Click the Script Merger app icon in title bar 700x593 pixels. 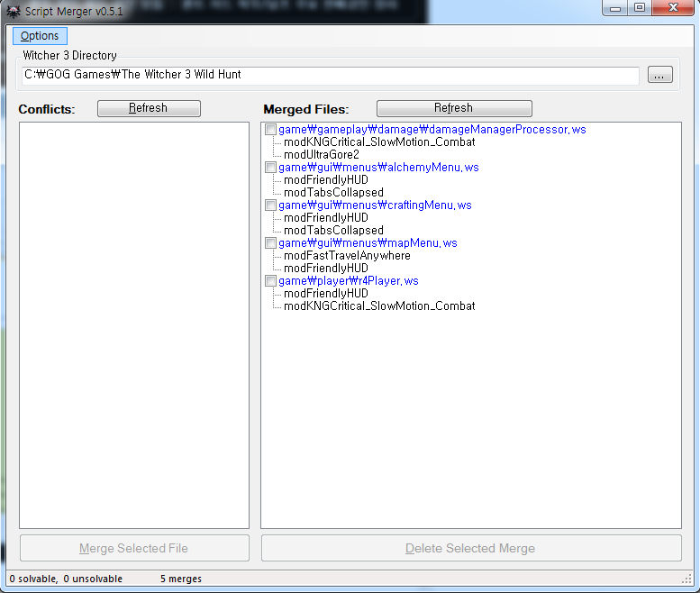tap(13, 10)
